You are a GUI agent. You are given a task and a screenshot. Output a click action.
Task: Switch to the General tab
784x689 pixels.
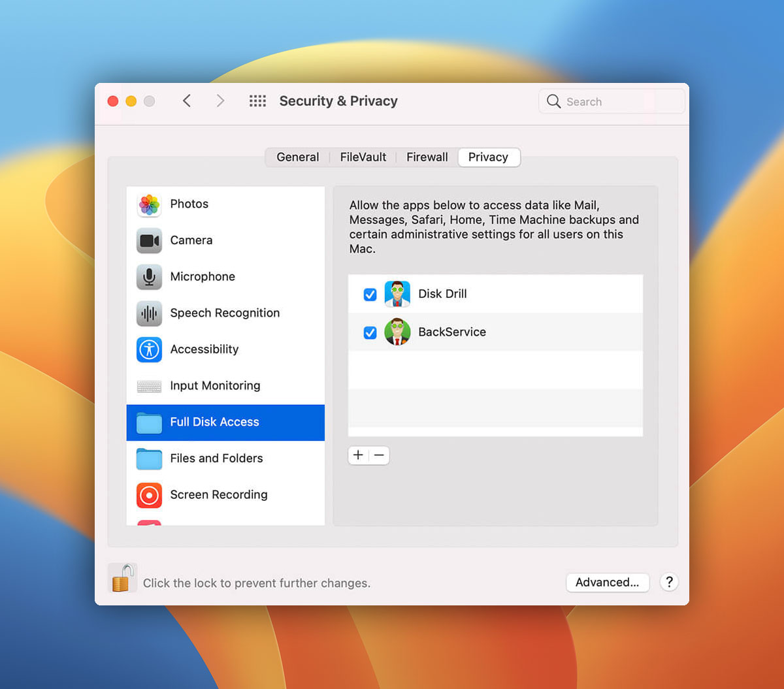(x=298, y=157)
